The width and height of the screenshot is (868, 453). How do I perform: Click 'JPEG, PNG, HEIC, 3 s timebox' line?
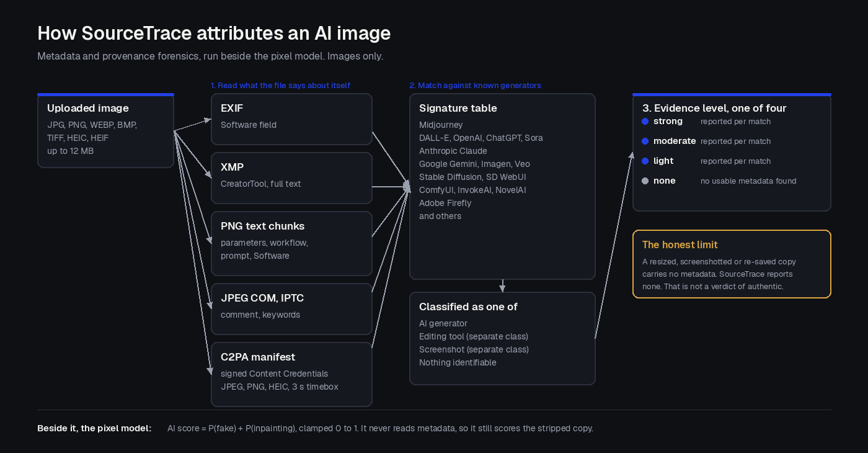[280, 387]
